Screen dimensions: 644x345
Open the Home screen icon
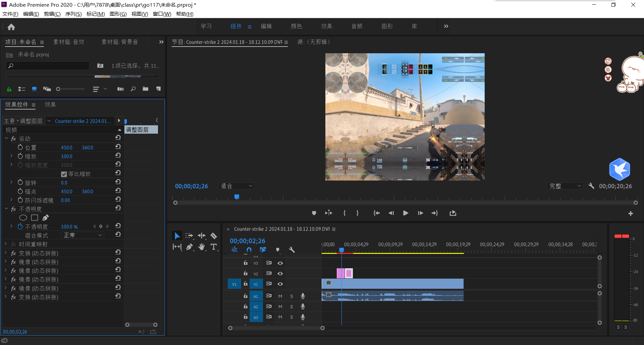coord(11,27)
